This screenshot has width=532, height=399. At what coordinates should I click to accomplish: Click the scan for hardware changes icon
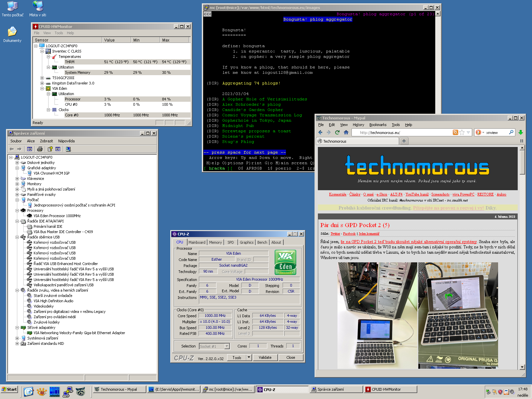click(68, 149)
